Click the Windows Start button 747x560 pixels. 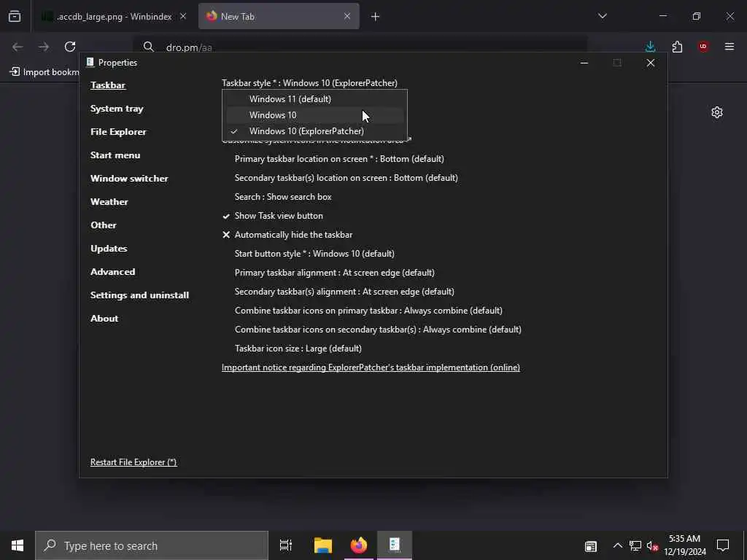[x=18, y=545]
